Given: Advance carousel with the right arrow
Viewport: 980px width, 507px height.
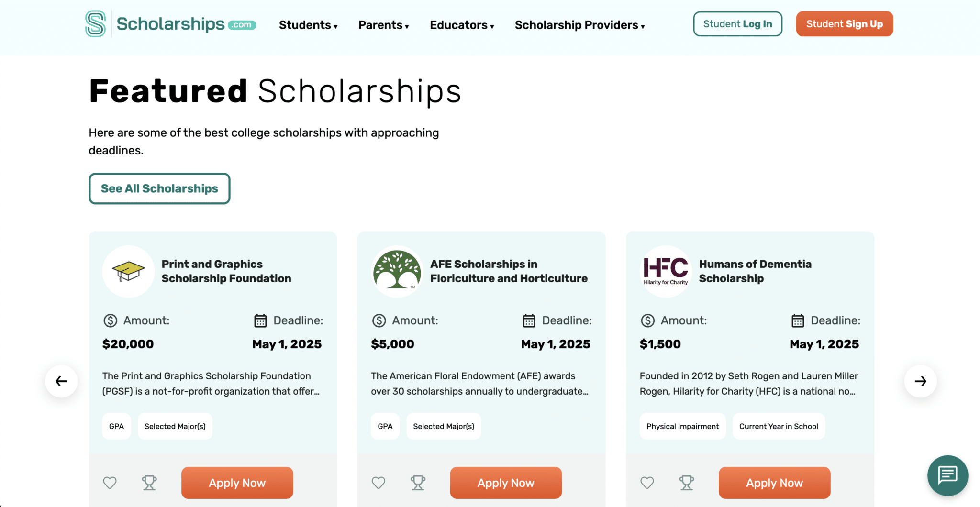Looking at the screenshot, I should [920, 381].
